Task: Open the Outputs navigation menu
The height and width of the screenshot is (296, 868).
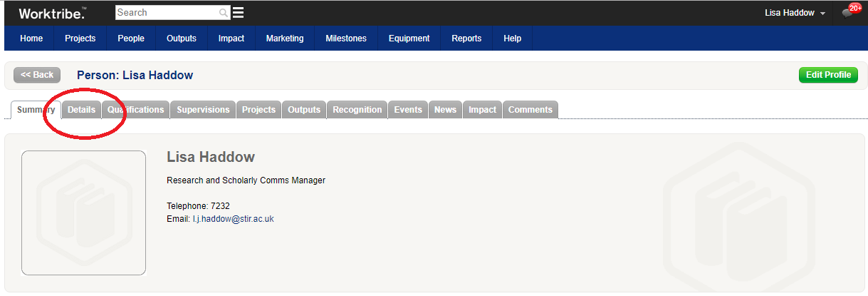Action: click(182, 39)
